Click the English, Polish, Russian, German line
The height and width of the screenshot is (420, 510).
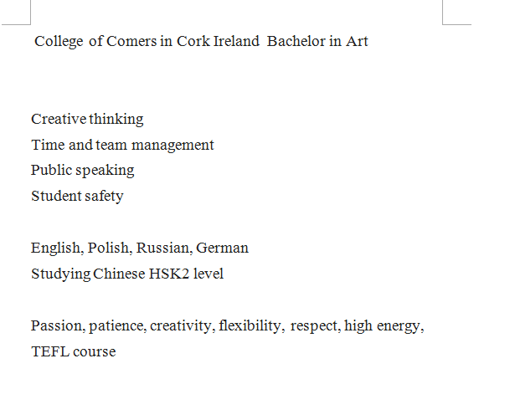point(140,248)
